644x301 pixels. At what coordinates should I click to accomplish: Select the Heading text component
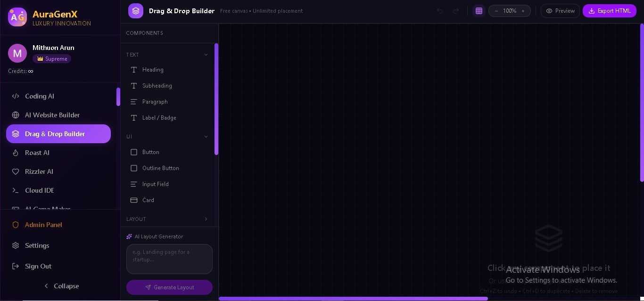pos(153,70)
